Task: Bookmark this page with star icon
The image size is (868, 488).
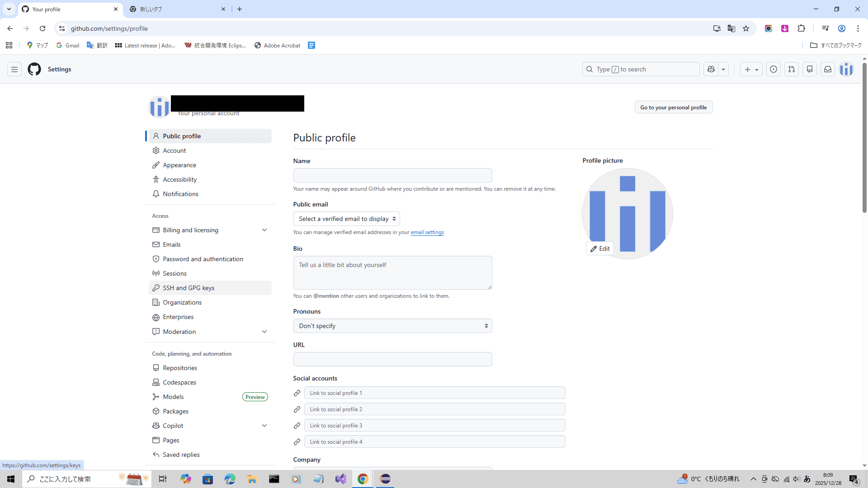Action: [746, 28]
